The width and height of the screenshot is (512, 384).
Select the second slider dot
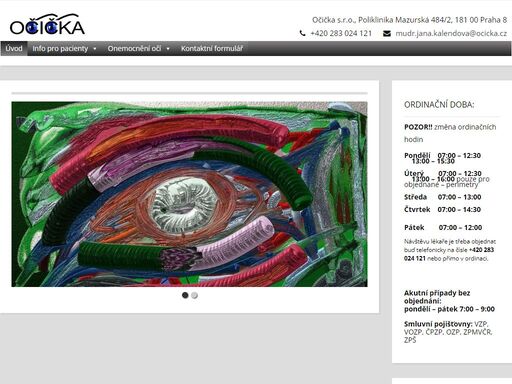[x=195, y=295]
